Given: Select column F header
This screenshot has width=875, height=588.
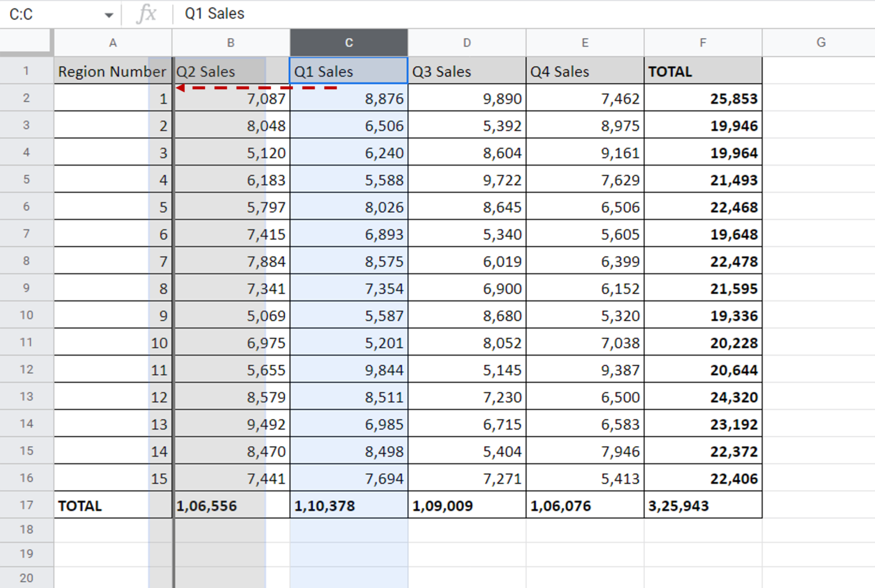Looking at the screenshot, I should click(703, 43).
